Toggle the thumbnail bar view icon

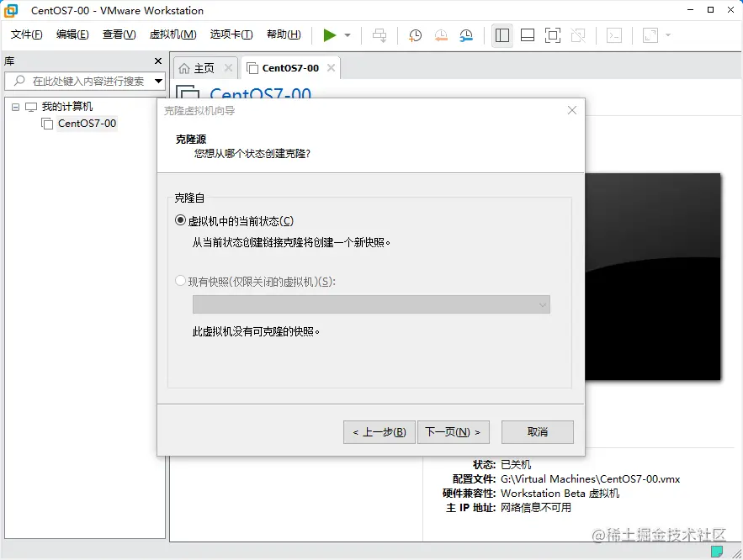528,35
